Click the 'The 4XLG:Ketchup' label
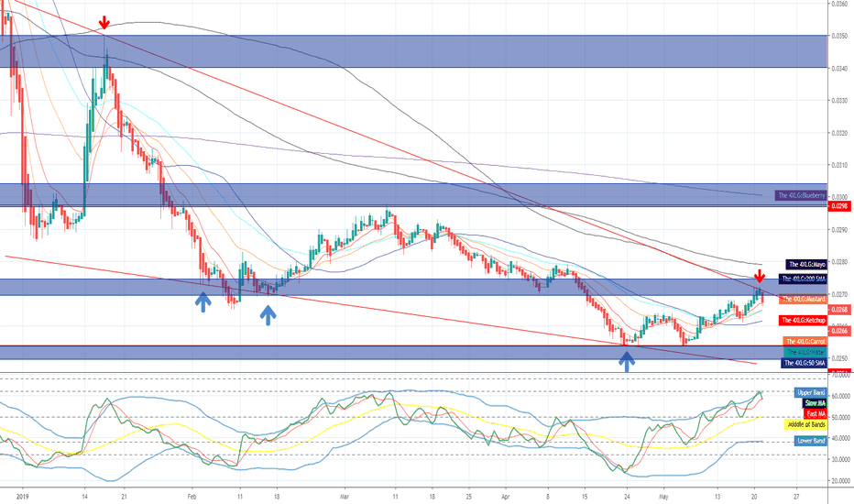The width and height of the screenshot is (854, 504). 803,321
